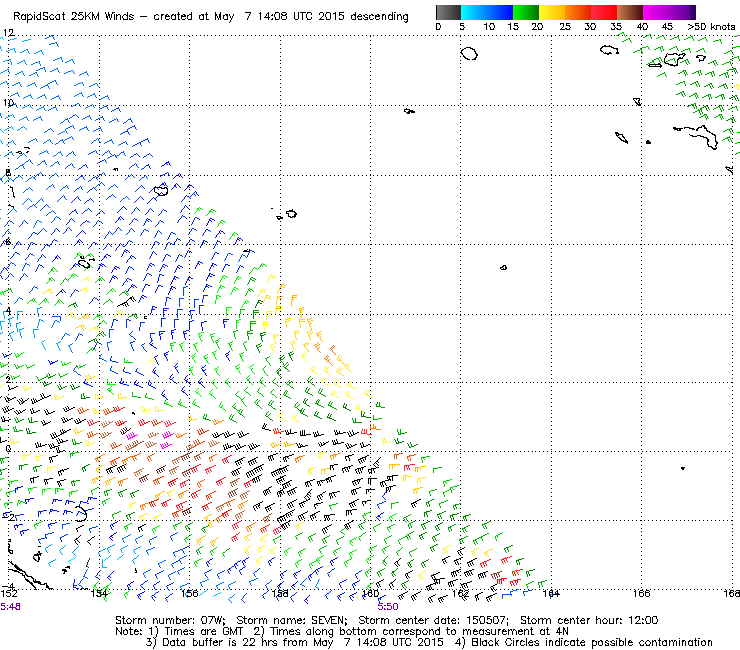Click the '25' legend scale label
Image resolution: width=740 pixels, height=650 pixels.
[565, 26]
